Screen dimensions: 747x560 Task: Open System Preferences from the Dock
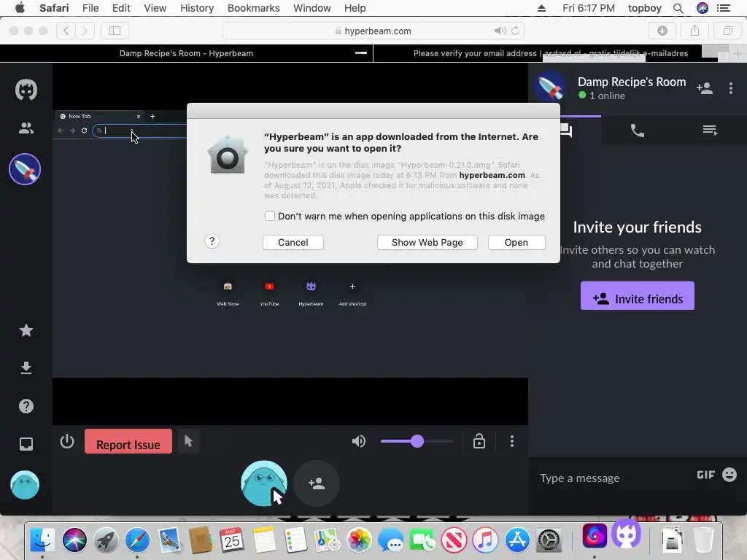[x=549, y=540]
